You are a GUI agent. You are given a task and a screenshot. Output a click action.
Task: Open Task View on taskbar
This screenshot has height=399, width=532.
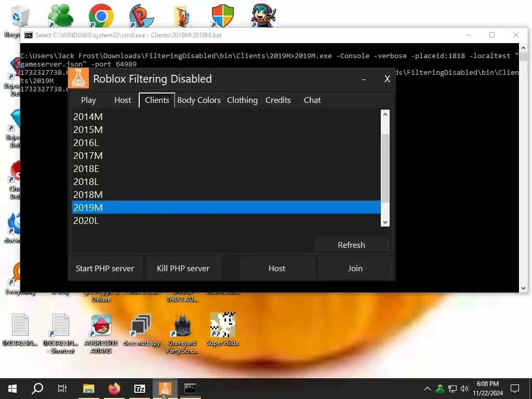tap(62, 389)
